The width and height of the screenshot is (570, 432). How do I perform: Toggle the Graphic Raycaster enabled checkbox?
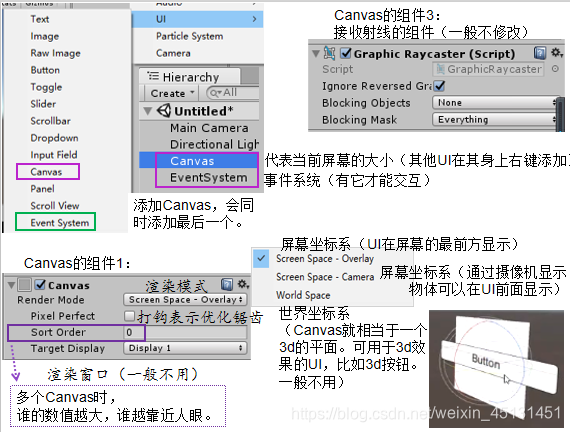[x=345, y=53]
